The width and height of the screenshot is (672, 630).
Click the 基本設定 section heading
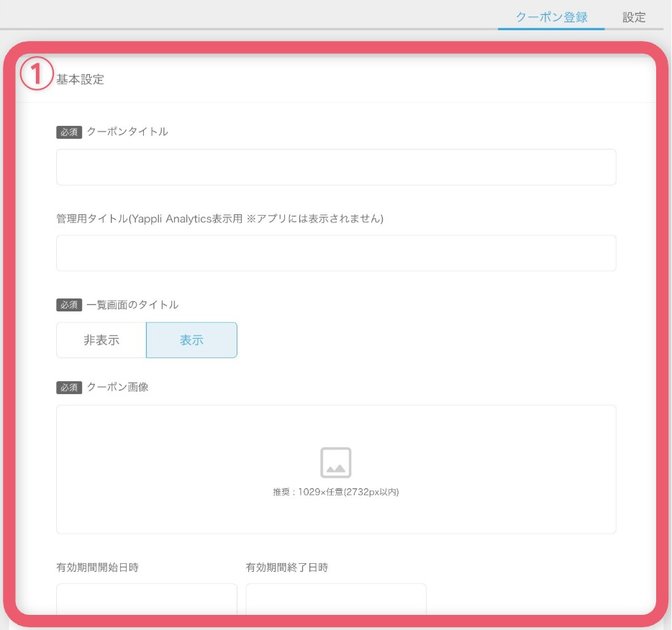tap(80, 79)
